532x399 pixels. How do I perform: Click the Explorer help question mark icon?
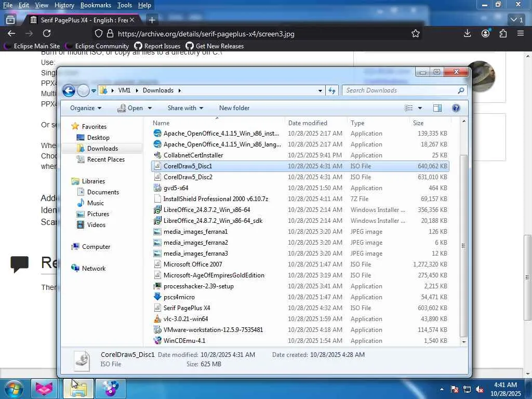456,108
